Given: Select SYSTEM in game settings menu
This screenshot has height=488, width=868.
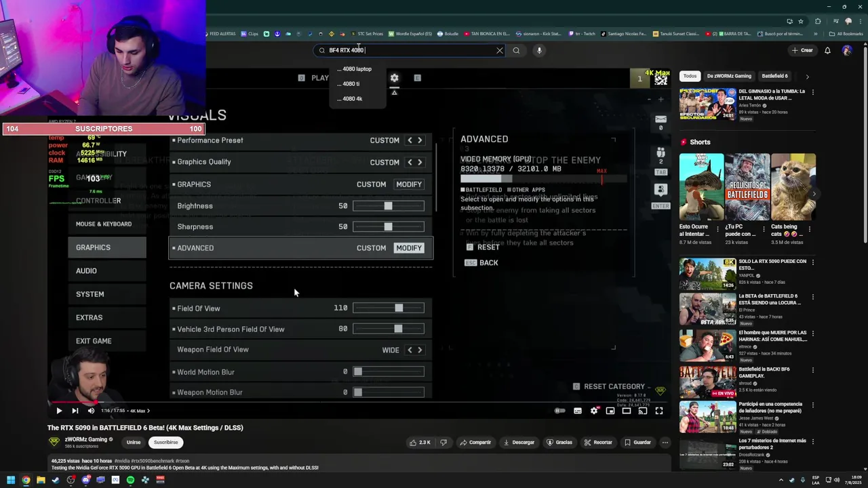Looking at the screenshot, I should coord(107,294).
